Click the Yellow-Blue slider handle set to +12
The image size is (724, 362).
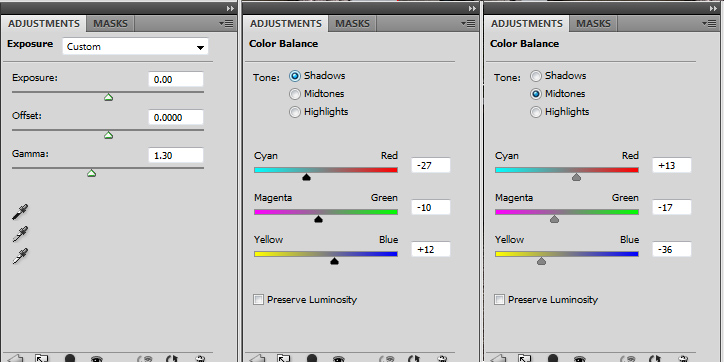335,261
